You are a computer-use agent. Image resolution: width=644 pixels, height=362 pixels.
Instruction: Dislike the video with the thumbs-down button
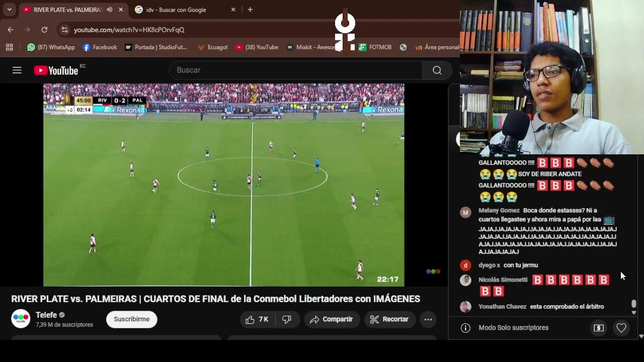point(287,319)
